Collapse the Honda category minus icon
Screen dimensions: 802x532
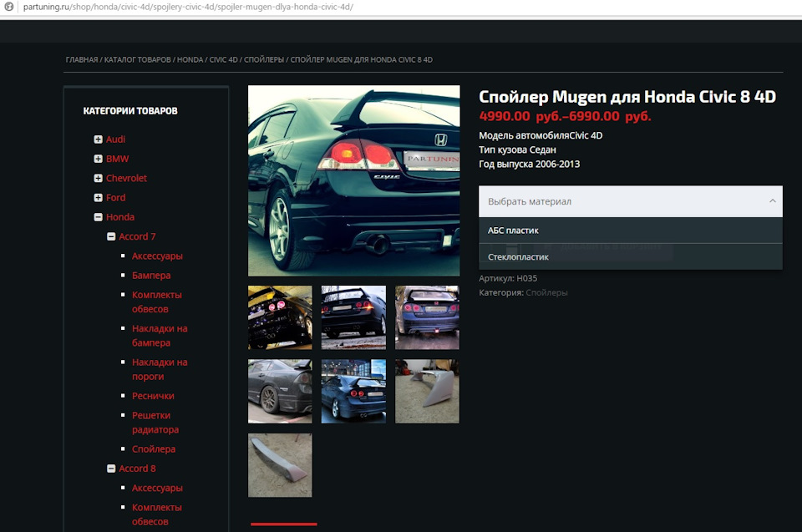coord(99,217)
